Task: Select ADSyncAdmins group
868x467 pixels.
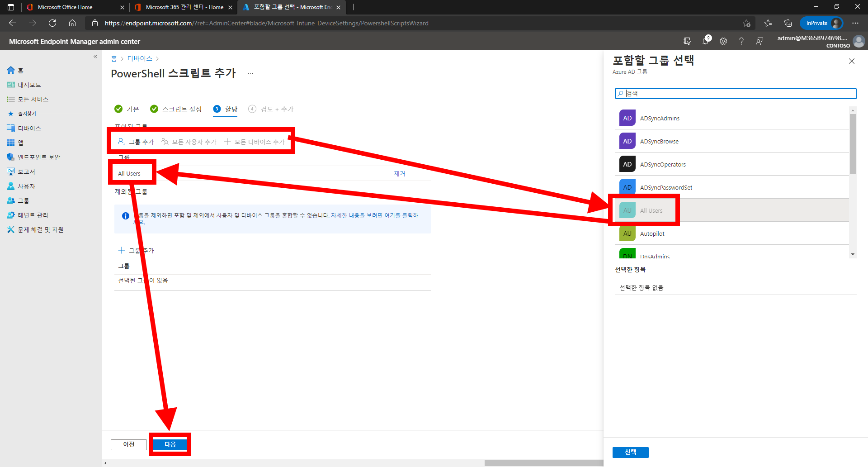Action: point(731,118)
